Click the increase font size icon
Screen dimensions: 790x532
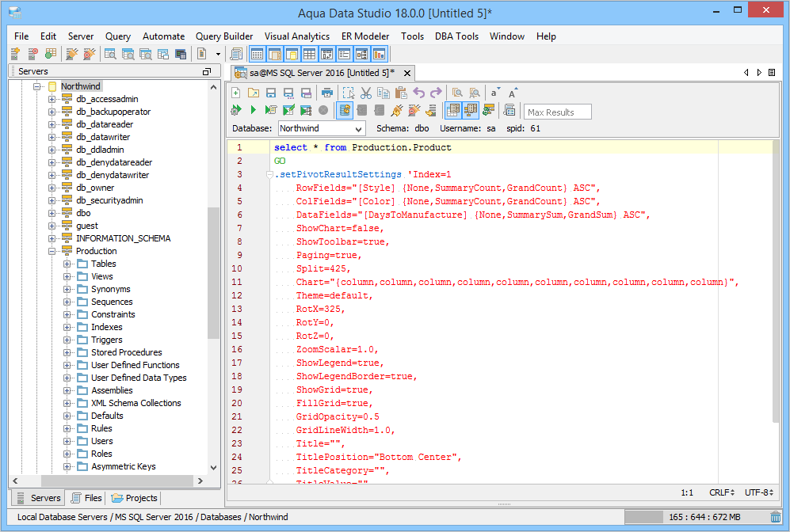(x=513, y=93)
